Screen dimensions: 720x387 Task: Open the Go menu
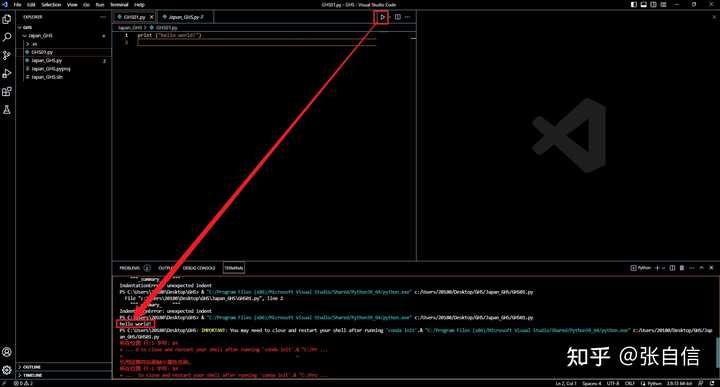click(86, 5)
